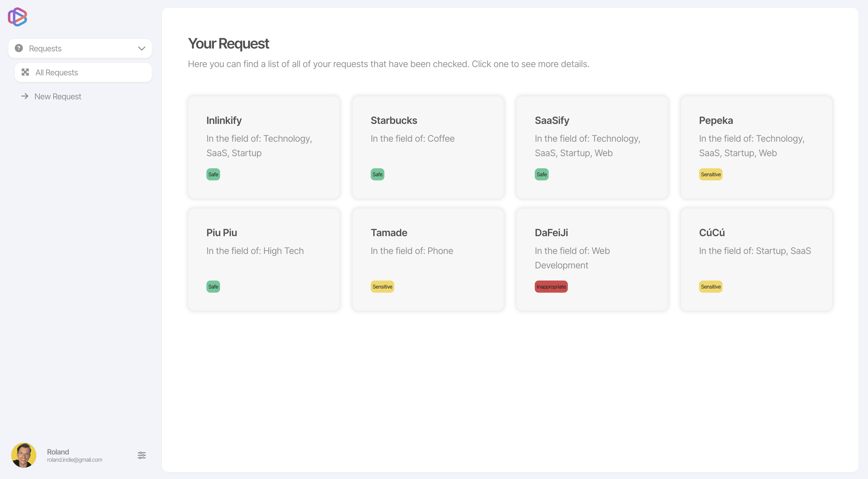Click Roland's profile avatar
This screenshot has width=868, height=479.
tap(24, 455)
